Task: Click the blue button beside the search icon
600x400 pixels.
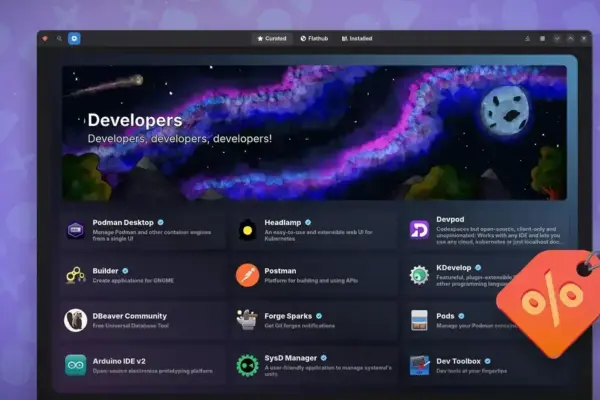Action: coord(74,39)
